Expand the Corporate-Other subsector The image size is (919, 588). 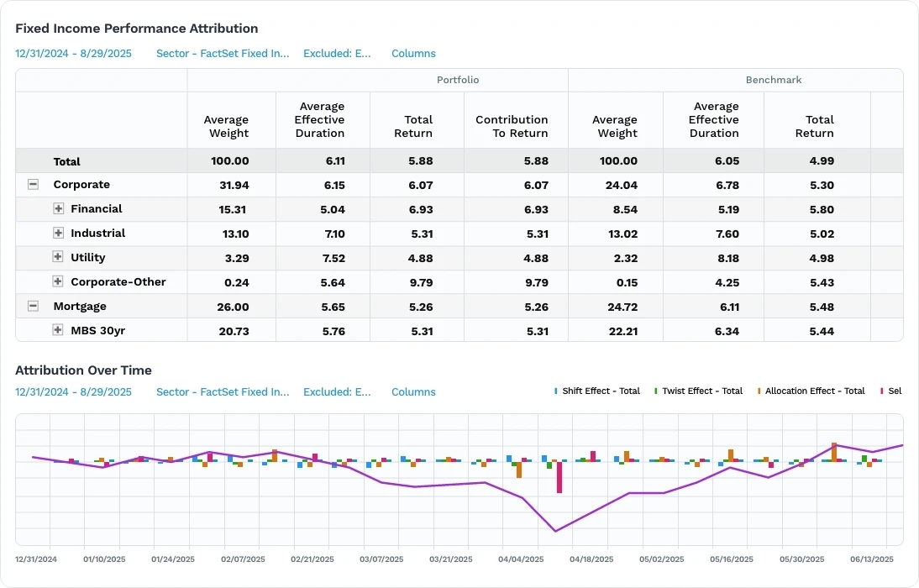(x=57, y=281)
